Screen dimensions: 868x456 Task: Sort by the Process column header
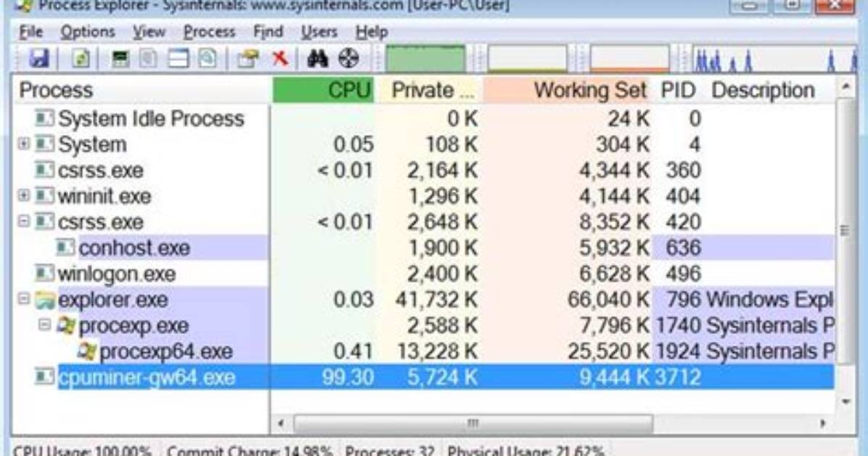[x=142, y=90]
